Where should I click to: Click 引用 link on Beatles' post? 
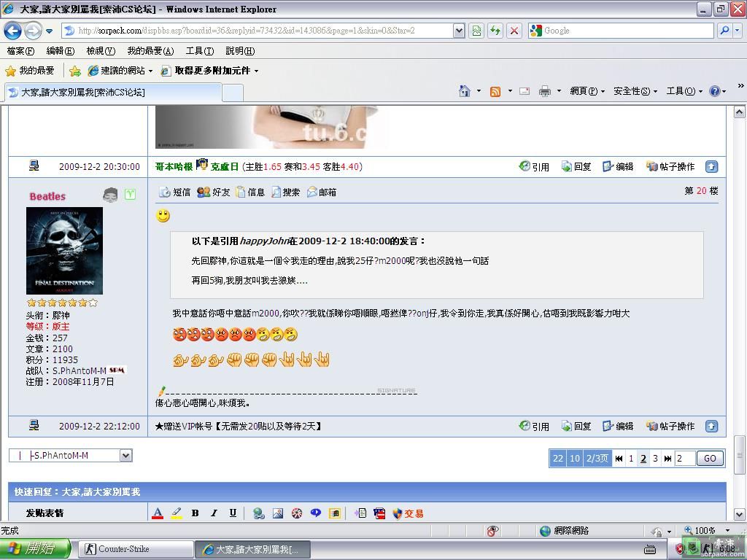coord(534,427)
